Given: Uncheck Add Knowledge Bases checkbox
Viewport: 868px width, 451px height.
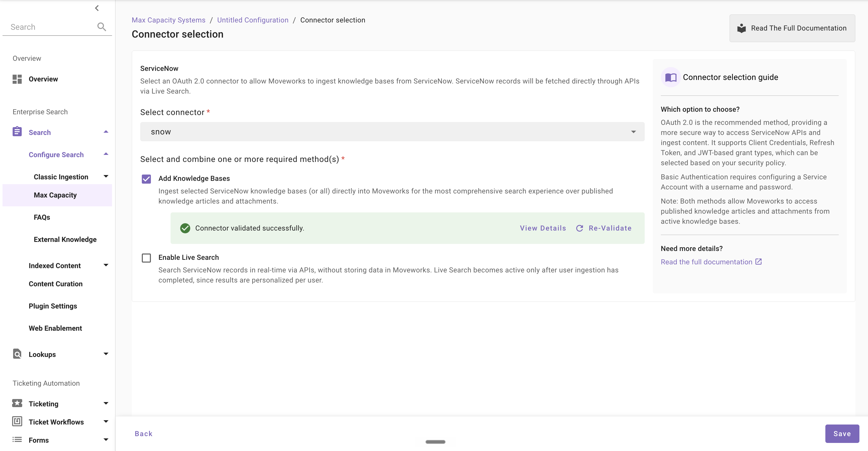Looking at the screenshot, I should point(146,179).
